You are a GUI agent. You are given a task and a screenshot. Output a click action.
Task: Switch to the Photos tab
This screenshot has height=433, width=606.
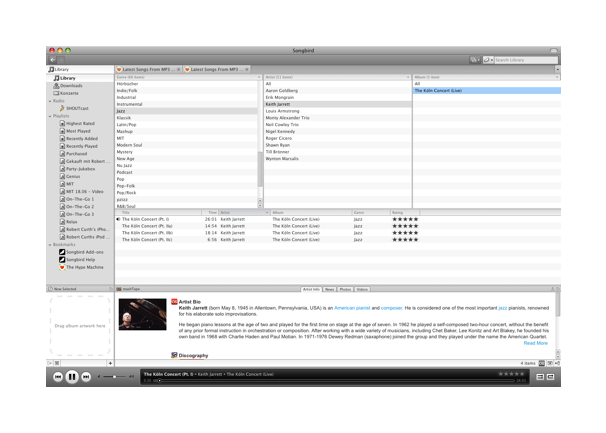pos(346,289)
